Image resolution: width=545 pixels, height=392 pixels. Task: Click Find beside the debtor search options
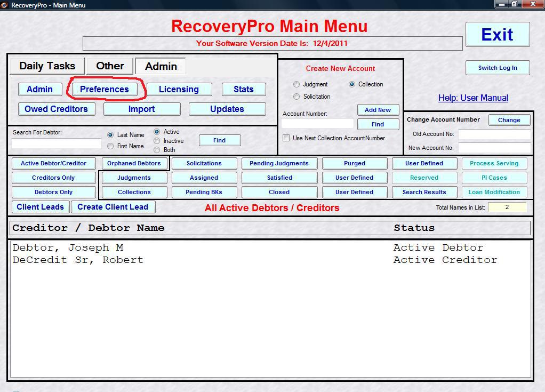coord(220,140)
